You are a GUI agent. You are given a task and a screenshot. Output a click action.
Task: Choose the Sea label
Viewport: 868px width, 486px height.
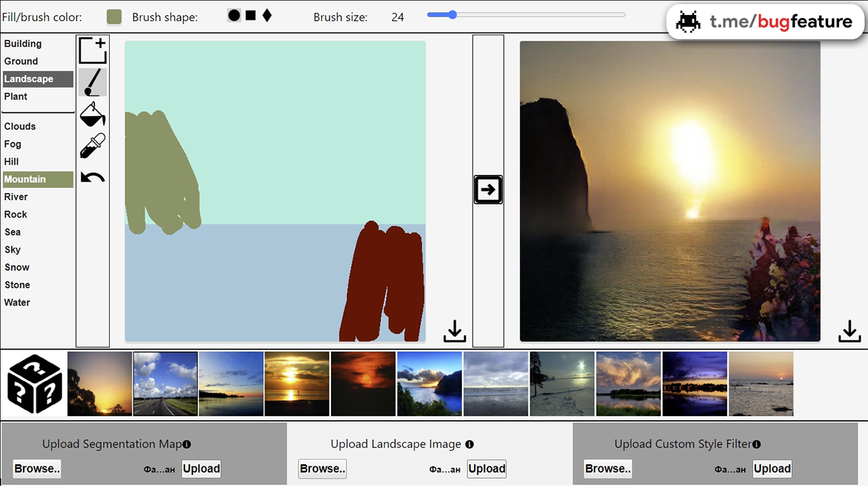coord(38,232)
